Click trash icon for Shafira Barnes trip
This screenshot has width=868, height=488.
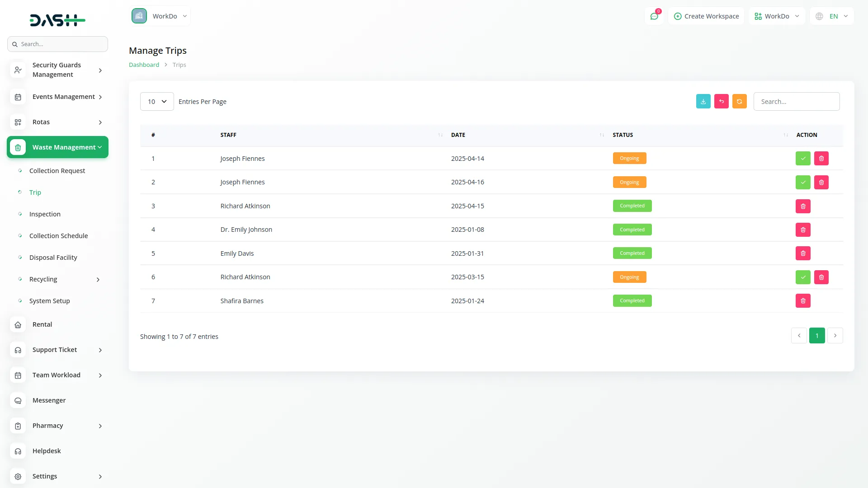(803, 301)
